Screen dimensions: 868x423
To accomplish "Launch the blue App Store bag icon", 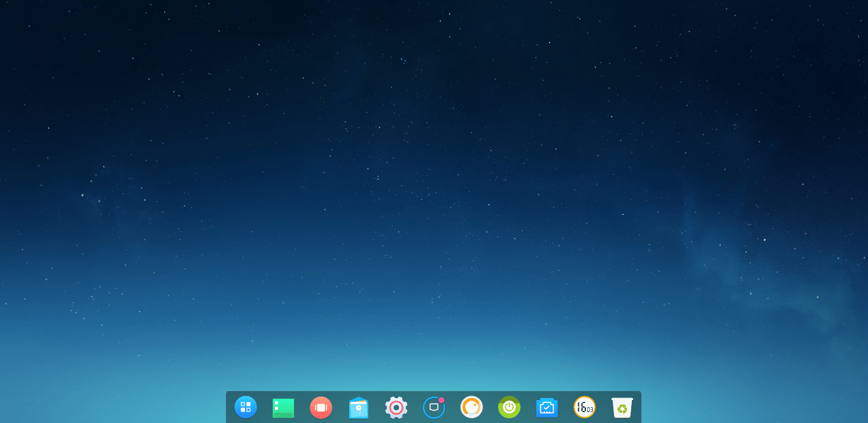I will 359,408.
